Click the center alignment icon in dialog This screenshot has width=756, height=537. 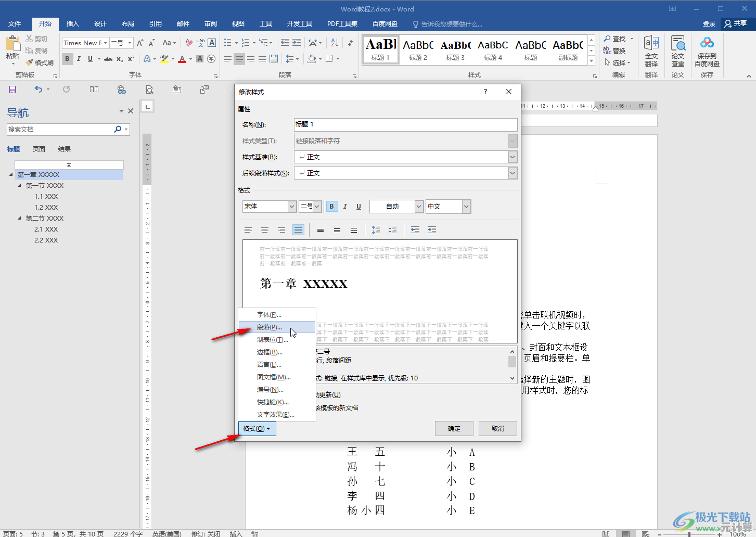[265, 230]
